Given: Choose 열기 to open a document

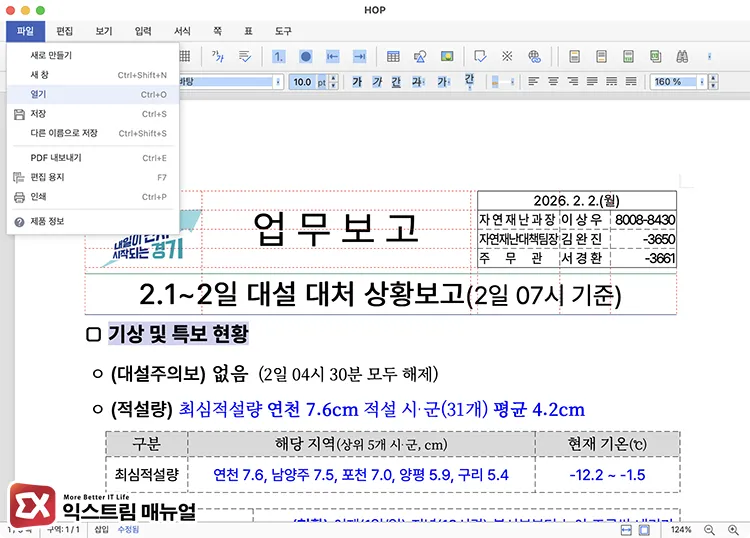Looking at the screenshot, I should [93, 94].
